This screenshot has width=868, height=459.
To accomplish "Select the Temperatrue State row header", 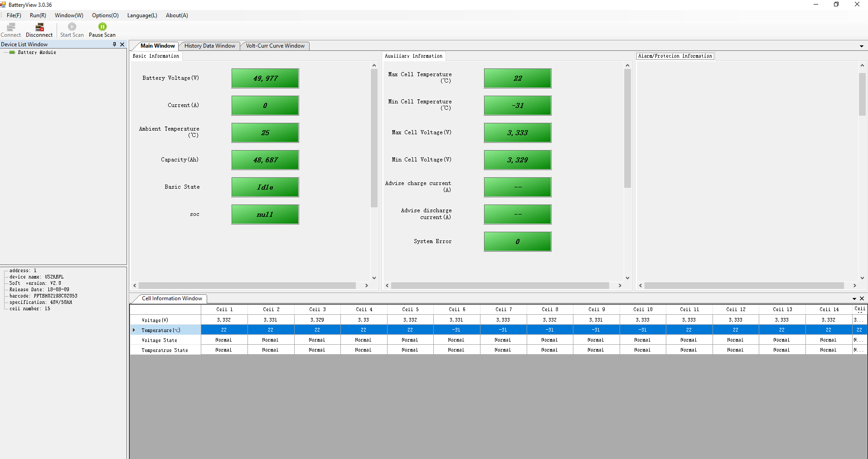I will pyautogui.click(x=165, y=350).
